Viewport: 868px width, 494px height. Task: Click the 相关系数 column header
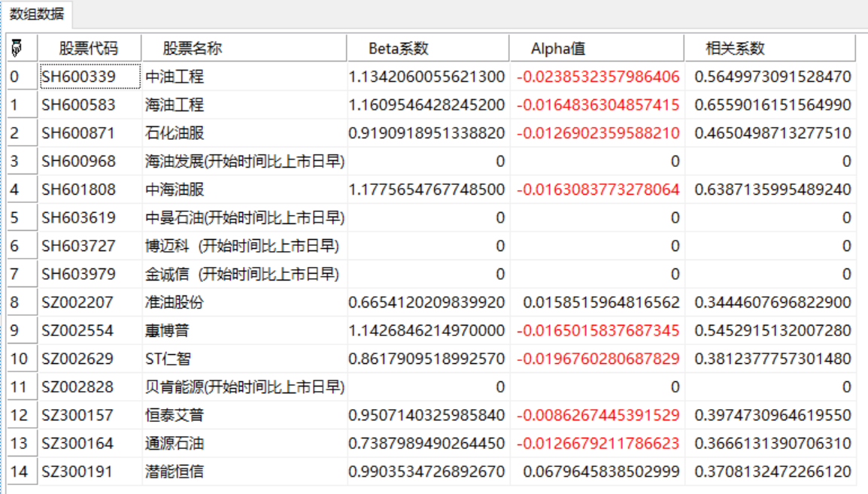click(735, 49)
